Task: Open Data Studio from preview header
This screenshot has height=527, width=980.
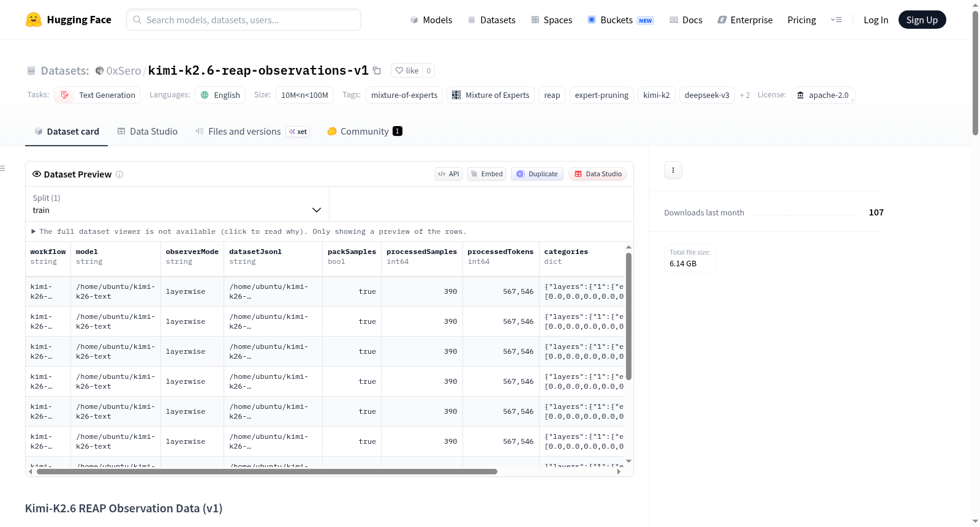Action: (x=598, y=174)
